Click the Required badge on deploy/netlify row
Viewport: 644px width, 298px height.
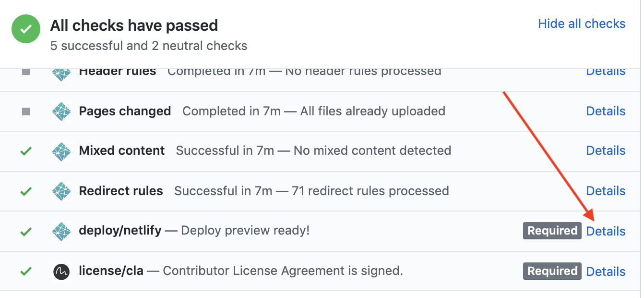coord(552,231)
